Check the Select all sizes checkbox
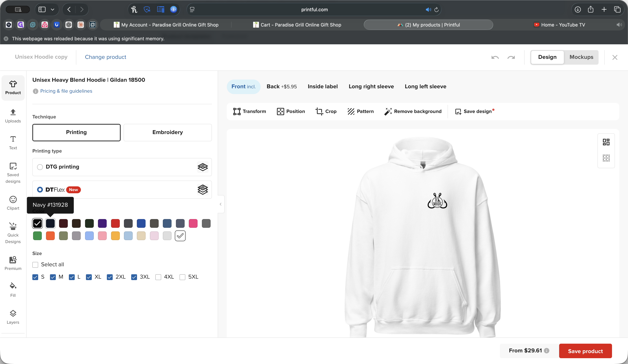Image resolution: width=628 pixels, height=364 pixels. pos(35,265)
